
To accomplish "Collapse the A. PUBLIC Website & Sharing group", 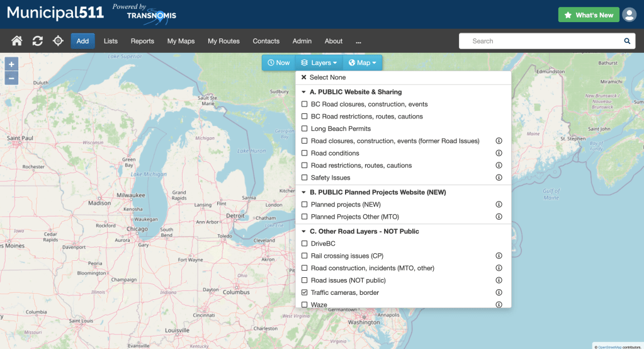I will pyautogui.click(x=304, y=92).
